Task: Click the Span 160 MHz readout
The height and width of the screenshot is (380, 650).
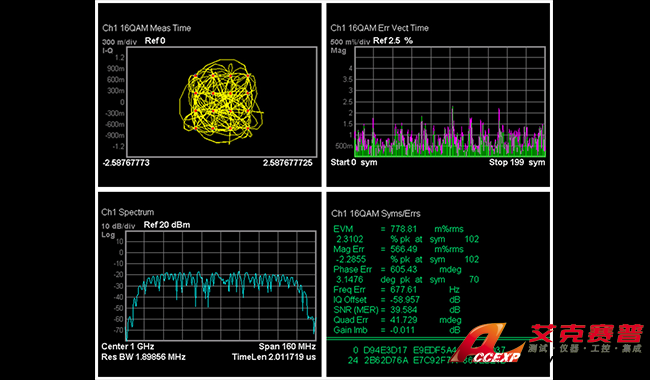Action: [287, 346]
